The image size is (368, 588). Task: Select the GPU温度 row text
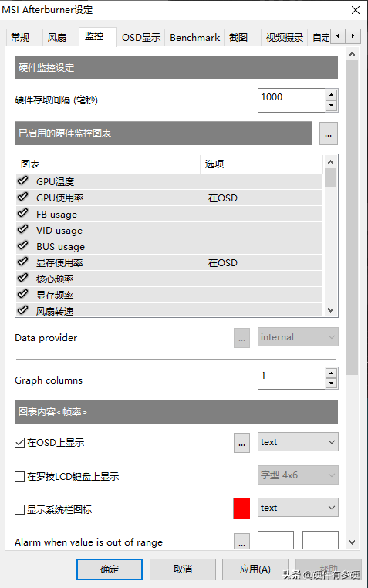tap(55, 182)
